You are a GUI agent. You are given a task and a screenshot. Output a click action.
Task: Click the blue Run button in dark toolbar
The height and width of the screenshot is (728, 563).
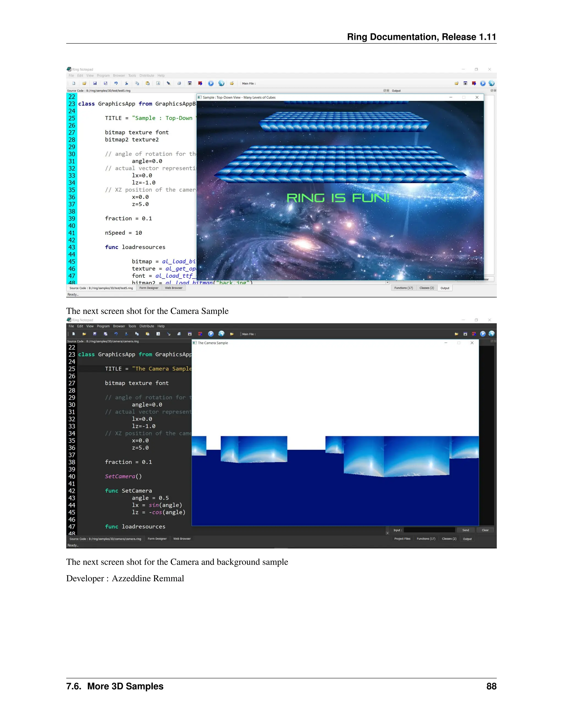[211, 334]
